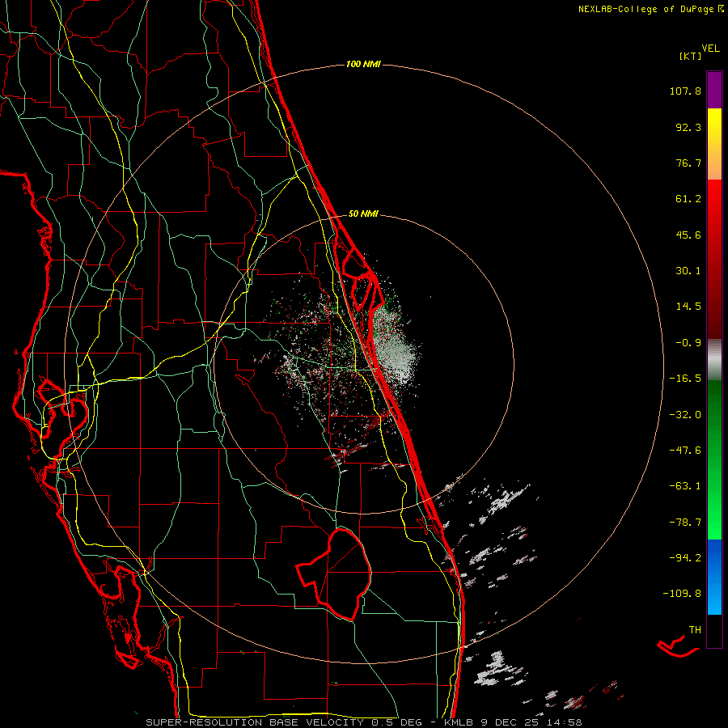Click the TH label on the color bar
Image resolution: width=728 pixels, height=728 pixels.
pos(695,630)
